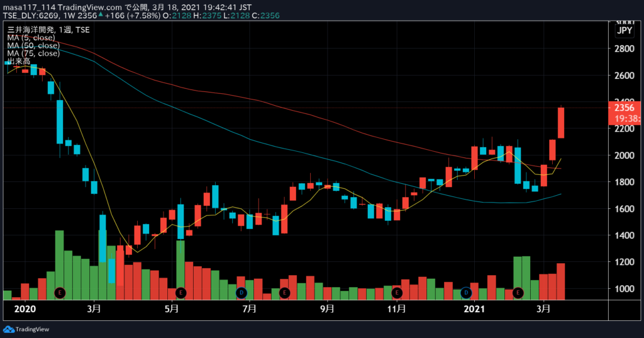Select the 出来高 volume indicator legend
644x338 pixels.
coord(18,61)
